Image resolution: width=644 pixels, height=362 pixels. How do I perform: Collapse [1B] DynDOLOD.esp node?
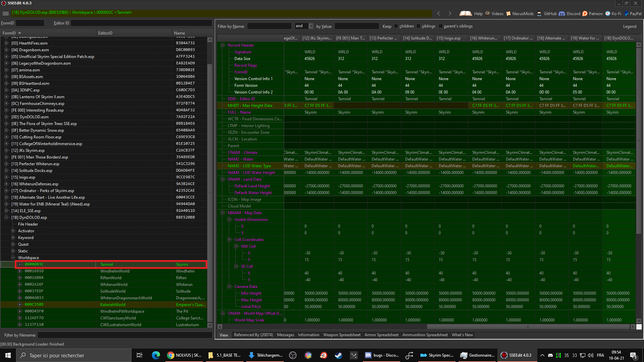pos(6,218)
